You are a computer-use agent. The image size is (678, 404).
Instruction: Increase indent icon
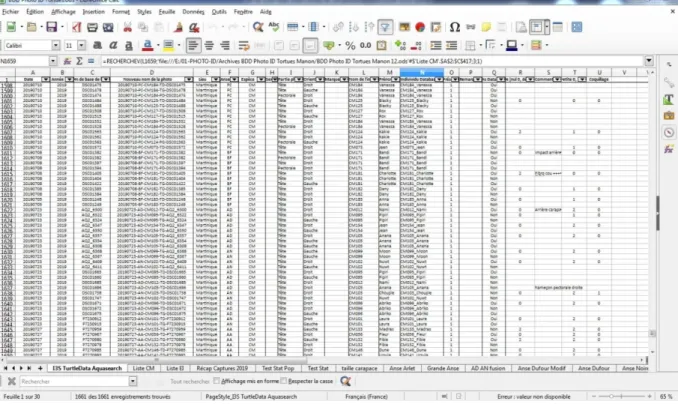pos(435,45)
